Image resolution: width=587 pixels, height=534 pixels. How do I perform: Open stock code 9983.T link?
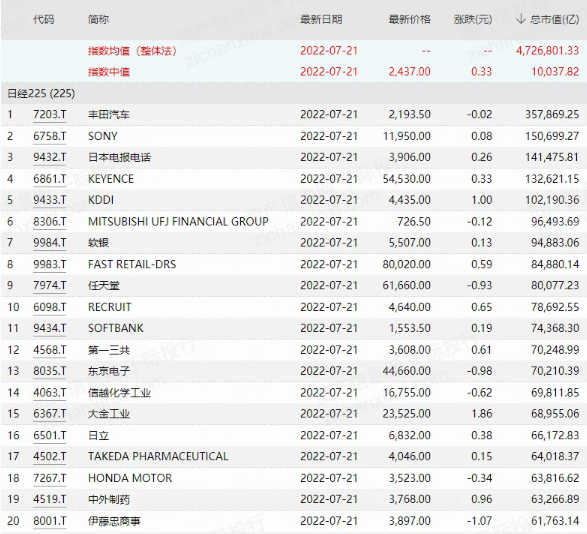point(49,264)
